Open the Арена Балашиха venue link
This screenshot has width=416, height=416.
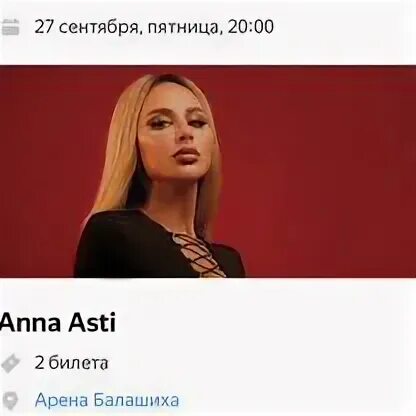(107, 400)
